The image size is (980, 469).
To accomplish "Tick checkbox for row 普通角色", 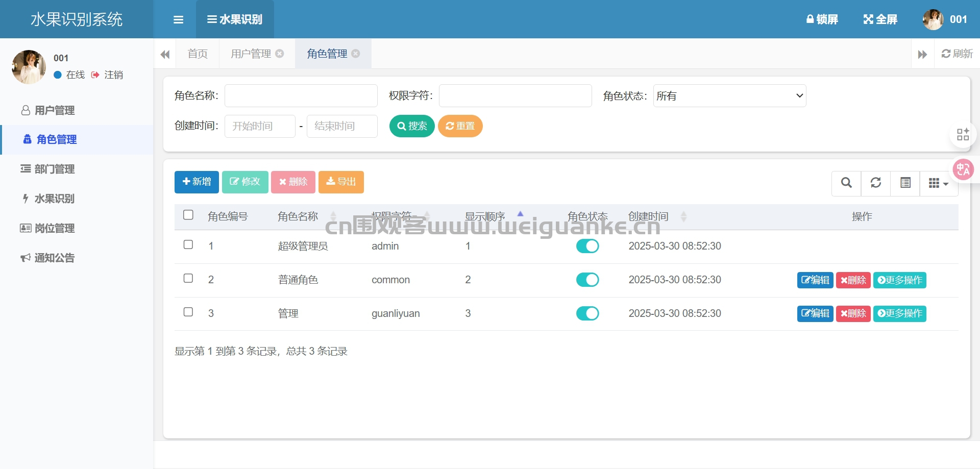I will [x=188, y=278].
